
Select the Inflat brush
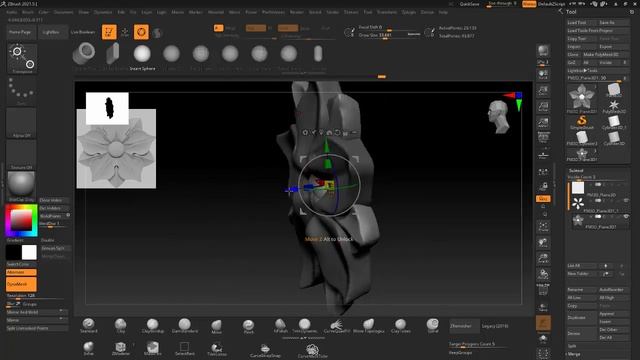89,348
